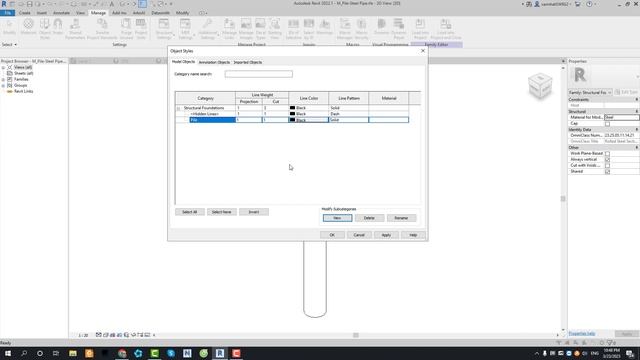The image size is (640, 360).
Task: Click Load into Project and Close icon
Action: click(x=446, y=28)
